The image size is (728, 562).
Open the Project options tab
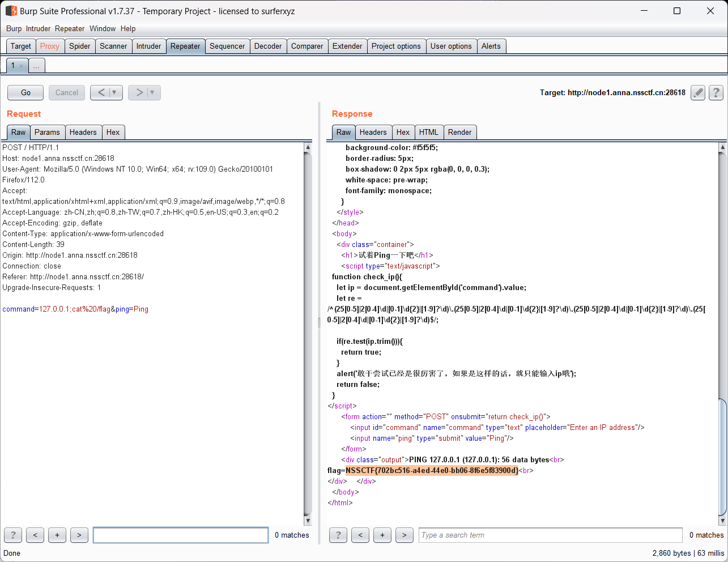pos(396,46)
